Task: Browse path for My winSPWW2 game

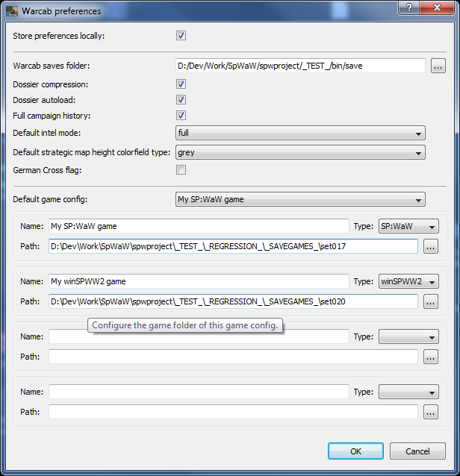Action: [431, 301]
